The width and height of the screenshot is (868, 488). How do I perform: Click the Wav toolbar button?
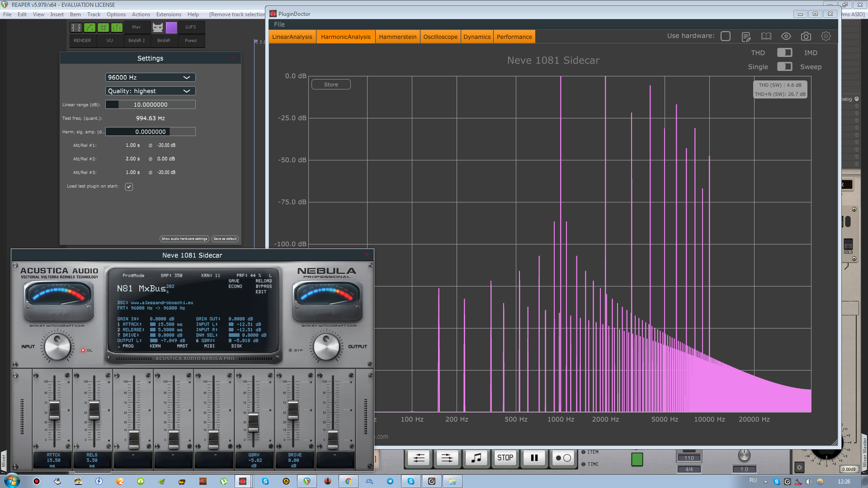pos(136,27)
